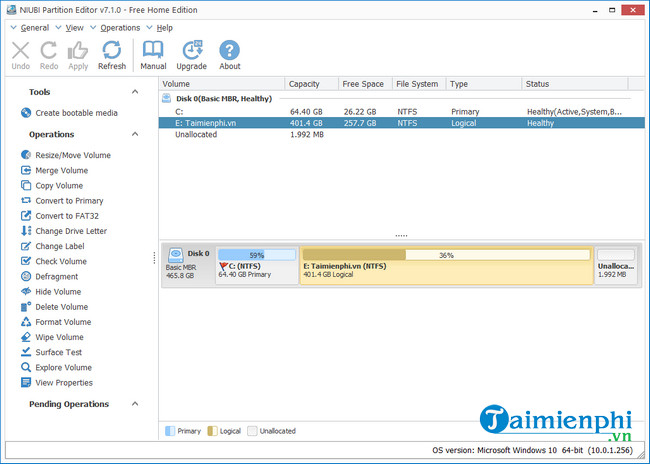Open the About dialog icon
This screenshot has width=650, height=464.
click(230, 51)
